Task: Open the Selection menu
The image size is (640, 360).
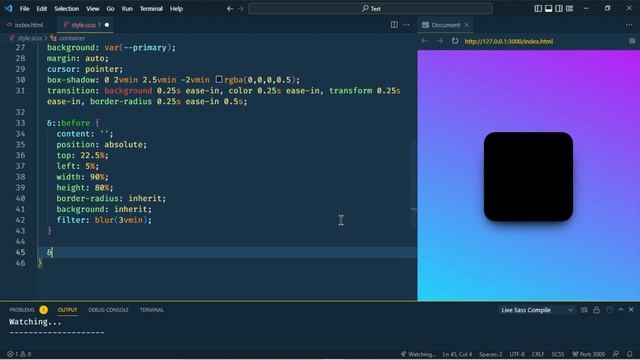Action: [67, 9]
